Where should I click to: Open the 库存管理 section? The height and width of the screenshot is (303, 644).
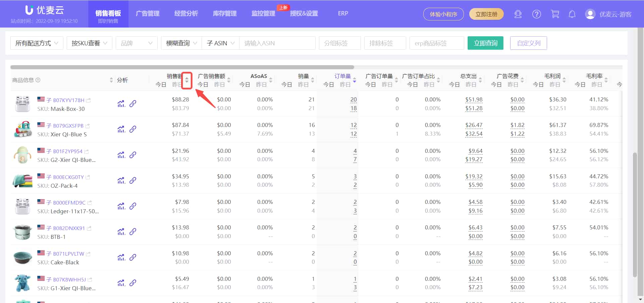224,13
